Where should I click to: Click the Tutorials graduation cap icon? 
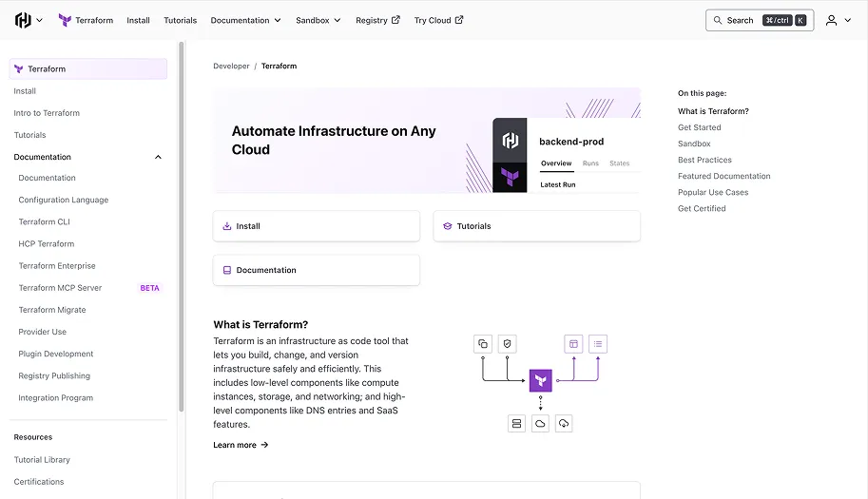pyautogui.click(x=447, y=225)
